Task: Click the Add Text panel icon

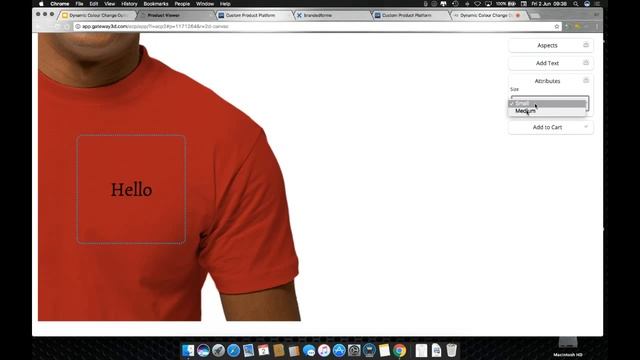Action: coord(586,62)
